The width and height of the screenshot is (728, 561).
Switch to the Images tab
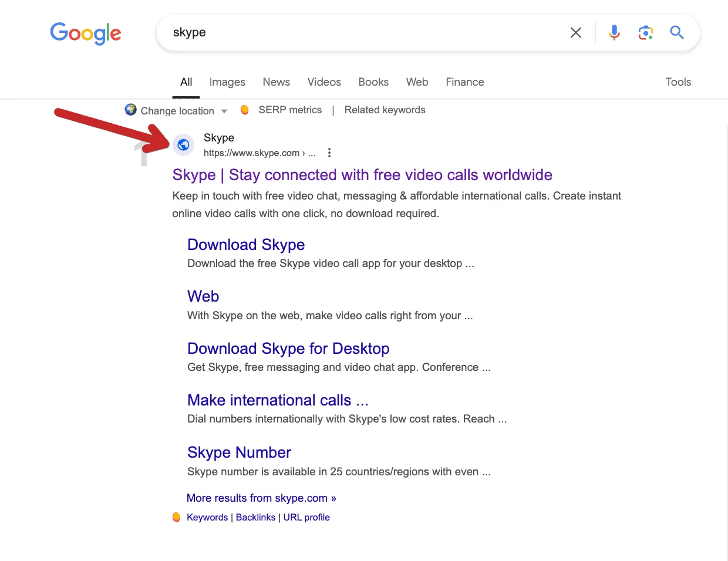(x=227, y=82)
